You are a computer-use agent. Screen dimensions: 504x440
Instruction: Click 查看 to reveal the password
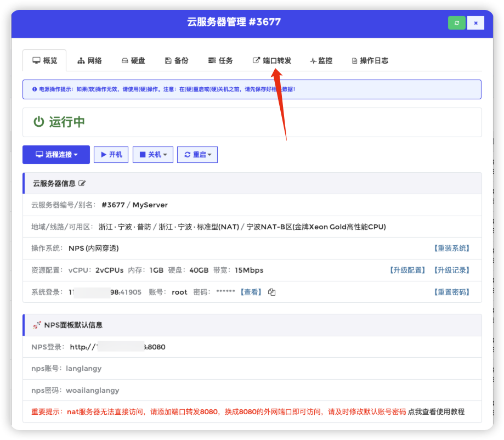(251, 292)
